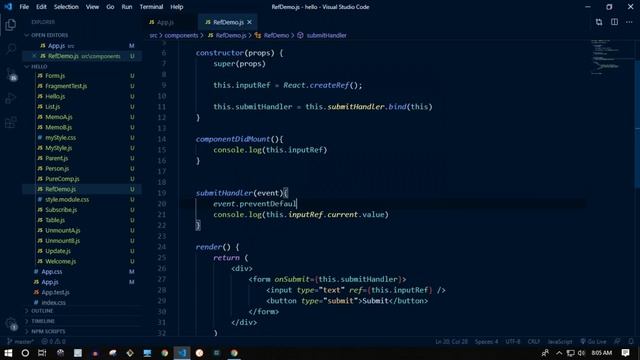The image size is (640, 360).
Task: Open editor More Actions ellipsis
Action: click(x=629, y=22)
